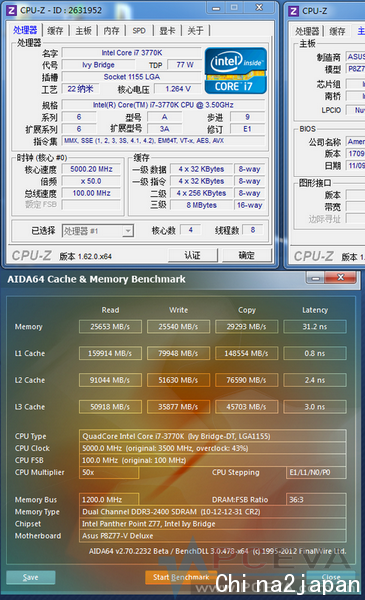
Task: Save the benchmark results
Action: coord(31,577)
